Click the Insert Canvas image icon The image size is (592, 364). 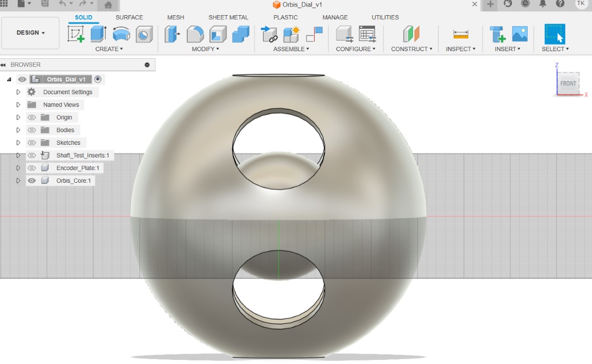[520, 34]
